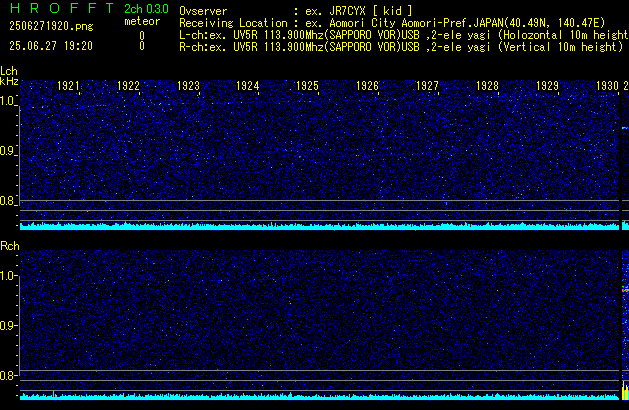Click the L-ch receiver description line
629x410 pixels.
404,35
